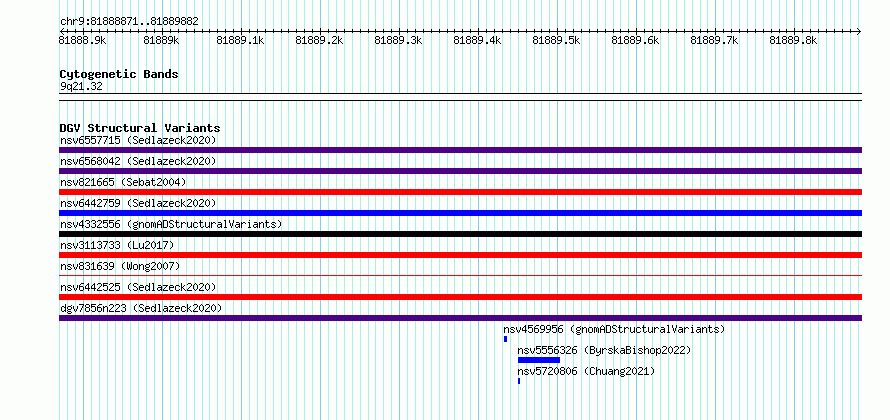Click the 81889.7k ruler tick label
This screenshot has height=420, width=890.
click(714, 40)
